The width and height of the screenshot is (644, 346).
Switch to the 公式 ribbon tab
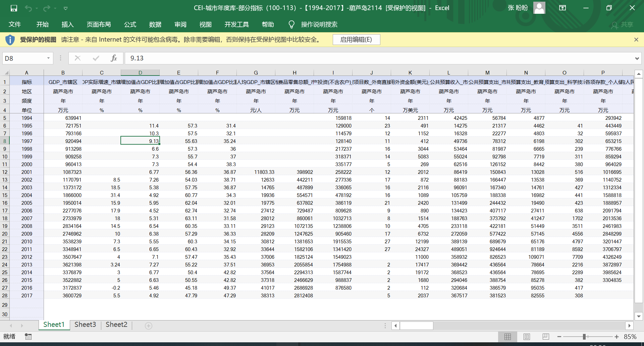[x=130, y=24]
